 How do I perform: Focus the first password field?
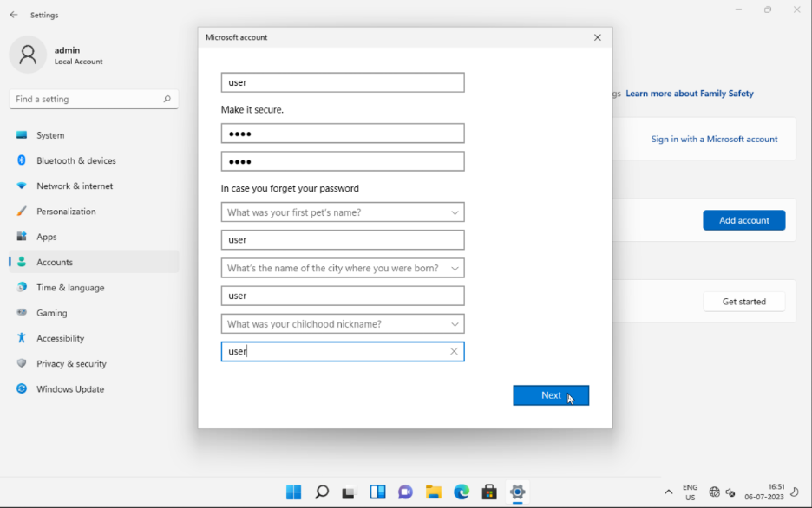343,134
